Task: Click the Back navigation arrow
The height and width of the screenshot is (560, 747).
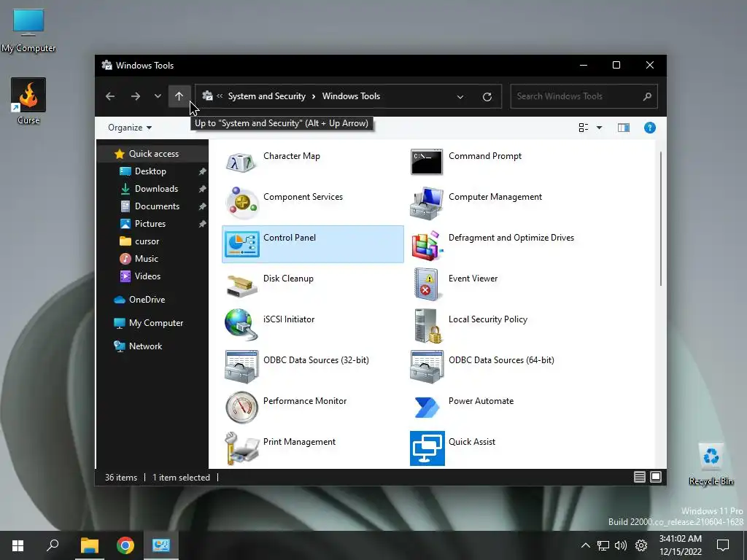Action: pyautogui.click(x=110, y=96)
